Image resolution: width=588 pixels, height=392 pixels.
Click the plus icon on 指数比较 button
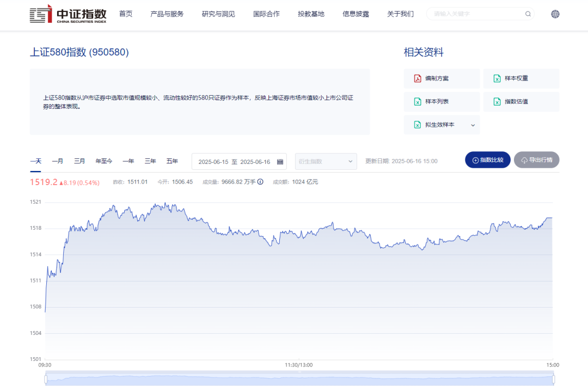[475, 160]
